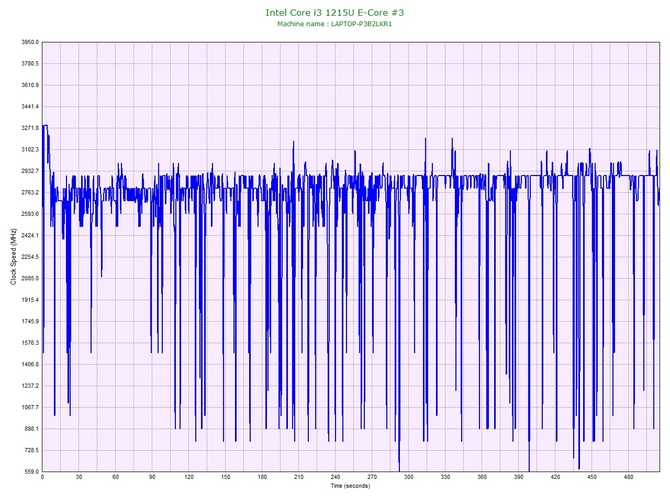Viewport: 670px width, 503px height.
Task: Pick the 2932.7 y-axis value
Action: [x=30, y=171]
